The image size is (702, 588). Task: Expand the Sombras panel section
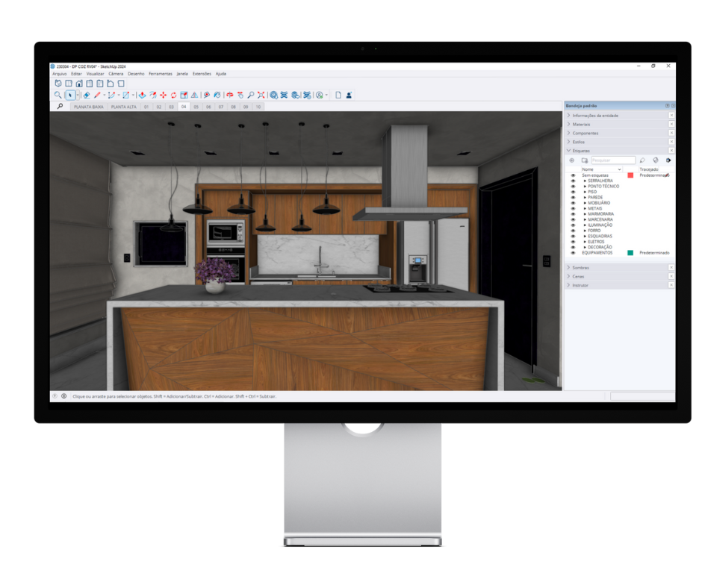[x=581, y=268]
